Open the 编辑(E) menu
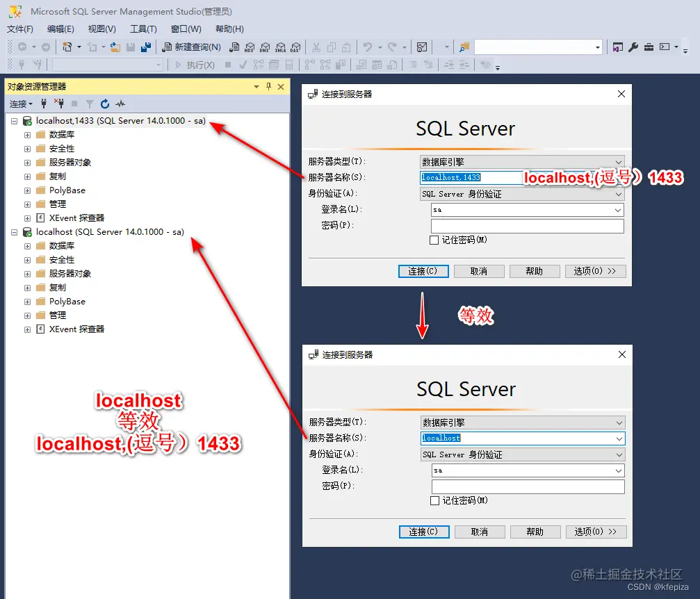Viewport: 700px width, 599px height. (x=60, y=29)
